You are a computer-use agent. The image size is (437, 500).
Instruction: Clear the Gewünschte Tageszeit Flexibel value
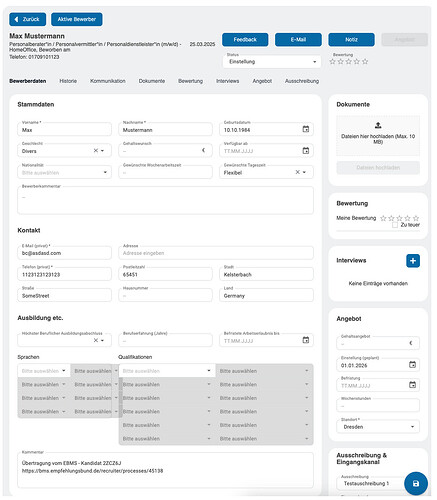(x=298, y=172)
